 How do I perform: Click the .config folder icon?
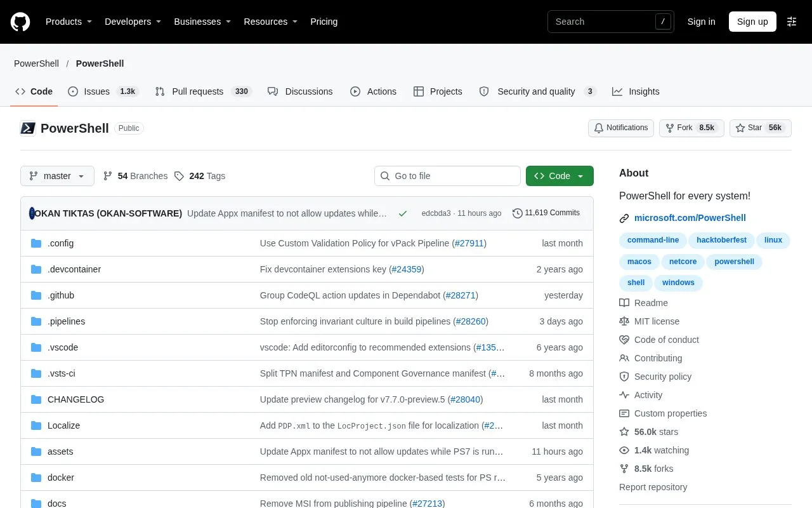point(36,243)
